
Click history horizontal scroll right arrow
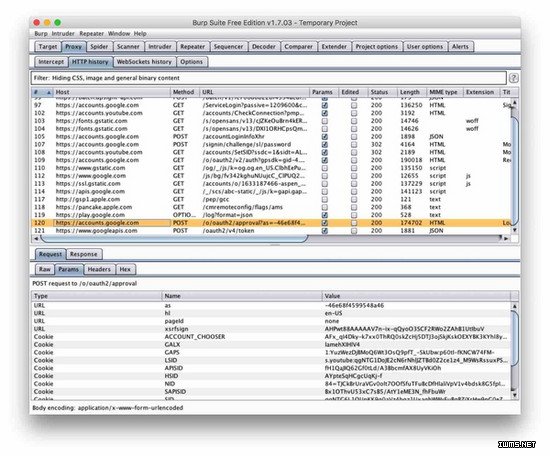506,239
